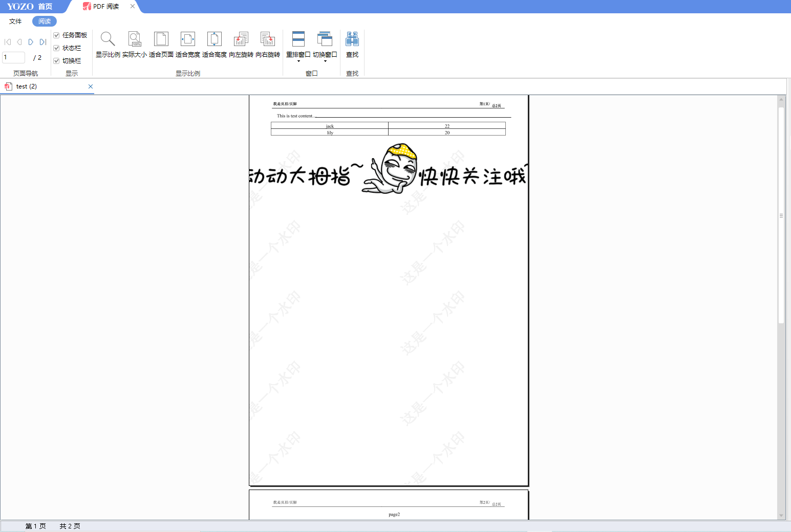
Task: Select the 阅读 ribbon tab
Action: (x=45, y=21)
